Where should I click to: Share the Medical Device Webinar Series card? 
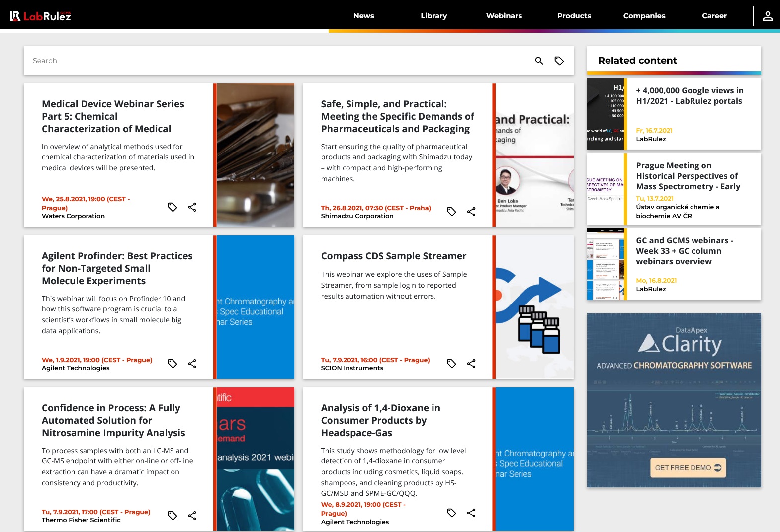(x=192, y=207)
